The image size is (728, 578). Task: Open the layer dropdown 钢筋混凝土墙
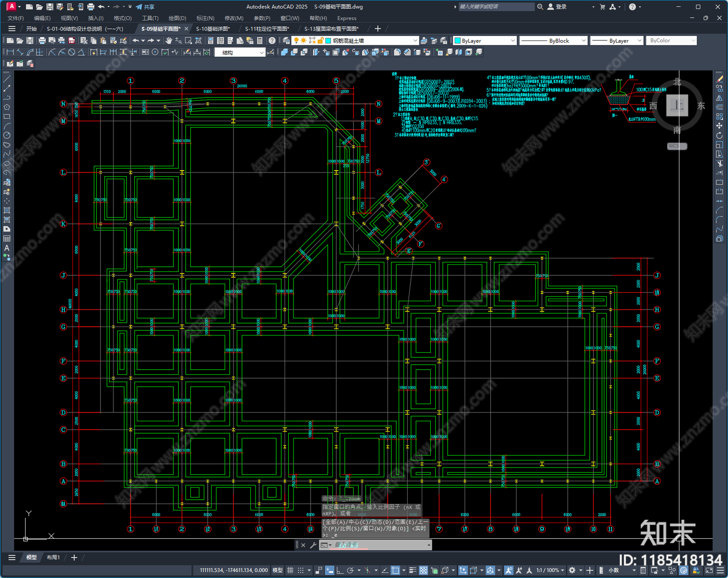point(355,41)
